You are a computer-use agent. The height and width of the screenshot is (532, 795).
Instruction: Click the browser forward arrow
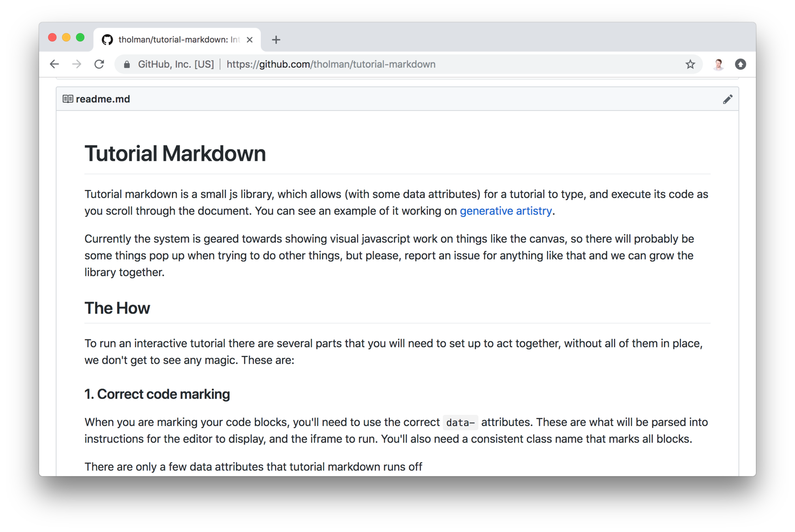pos(77,64)
